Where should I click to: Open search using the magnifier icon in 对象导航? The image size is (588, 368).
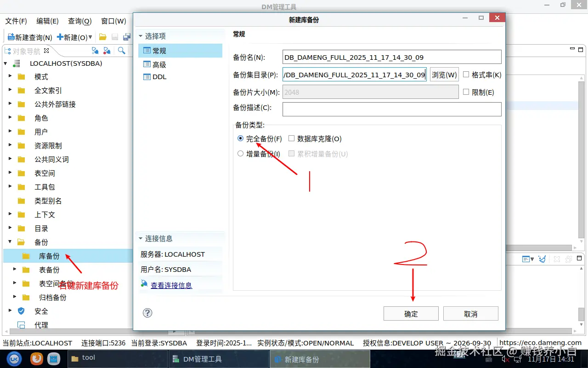coord(121,51)
